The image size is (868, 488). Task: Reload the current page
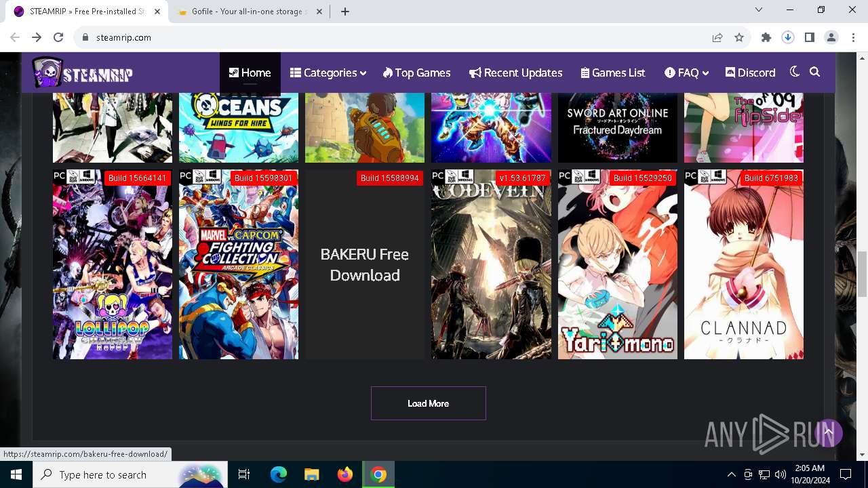pos(58,38)
